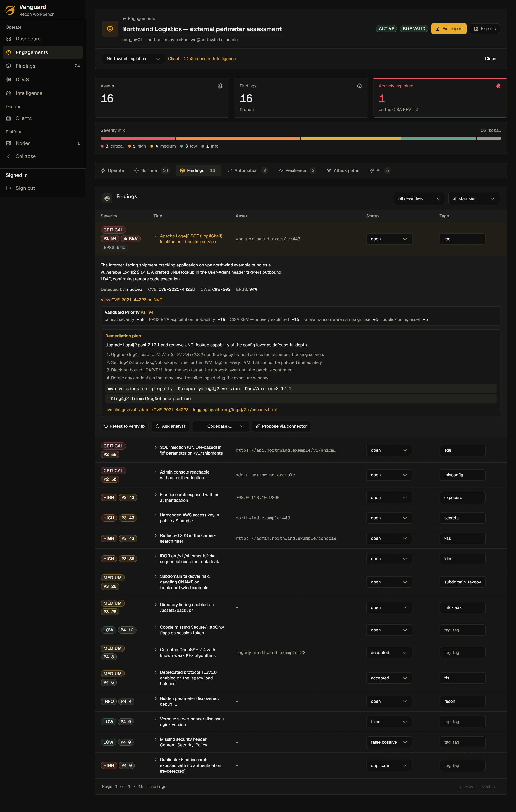
Task: Go to Clients in the sidebar
Action: tap(43, 118)
